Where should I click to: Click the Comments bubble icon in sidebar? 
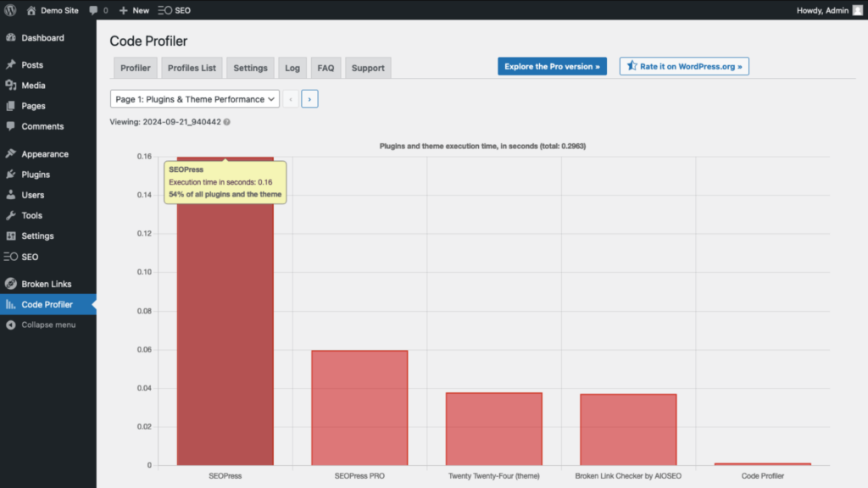[11, 126]
